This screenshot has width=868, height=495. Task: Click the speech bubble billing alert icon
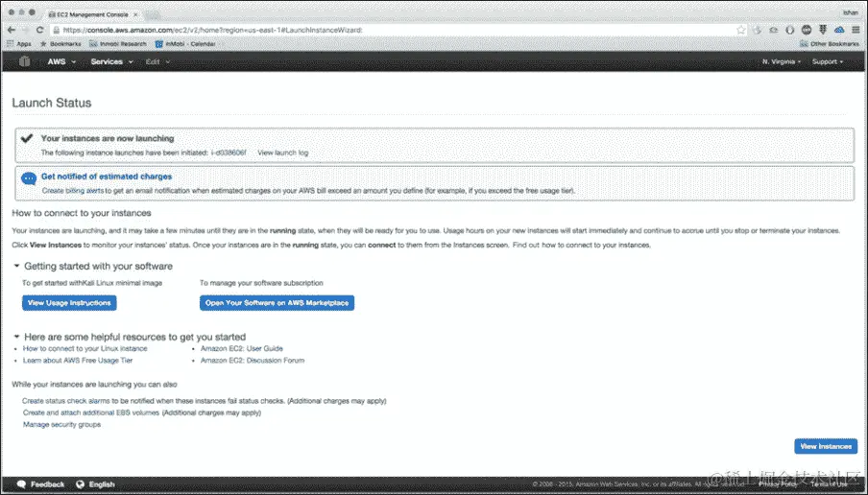(x=29, y=178)
